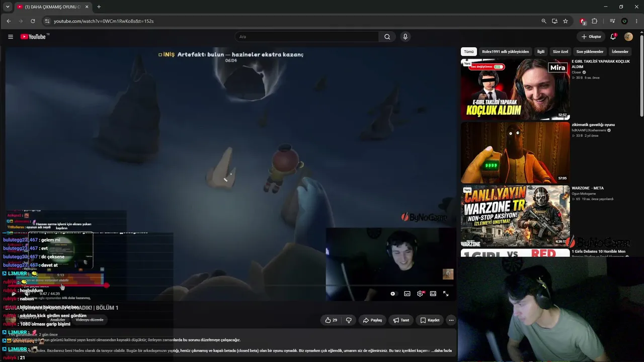The width and height of the screenshot is (644, 362).
Task: View site information for youtube.com
Action: pos(47,21)
